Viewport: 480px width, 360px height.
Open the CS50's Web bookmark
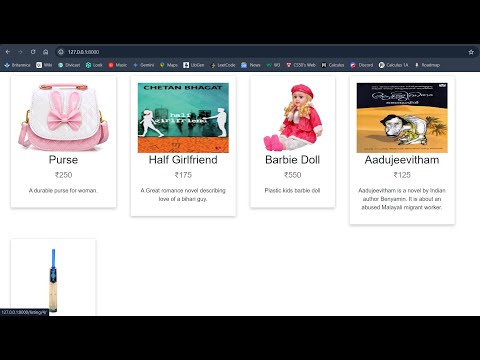pyautogui.click(x=301, y=65)
